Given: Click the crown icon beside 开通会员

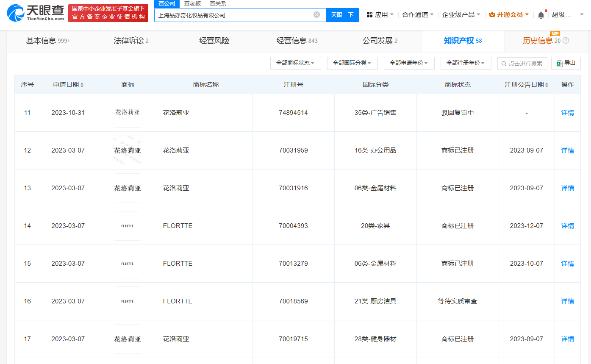Looking at the screenshot, I should click(491, 14).
